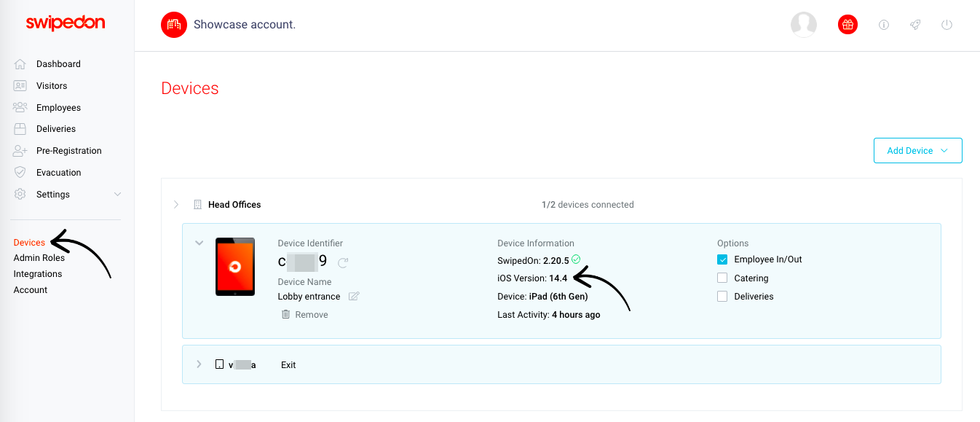Open Dashboard from the sidebar

tap(58, 64)
